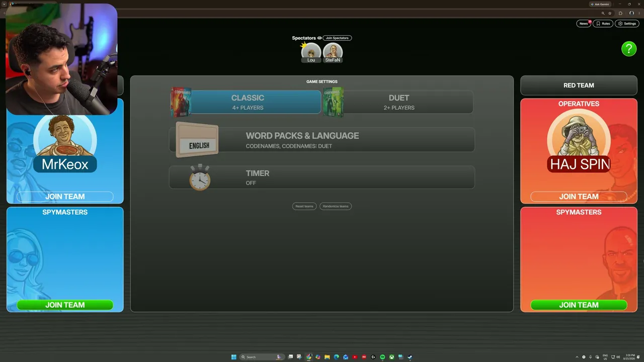
Task: Bookmark this page with the star icon
Action: (x=610, y=13)
